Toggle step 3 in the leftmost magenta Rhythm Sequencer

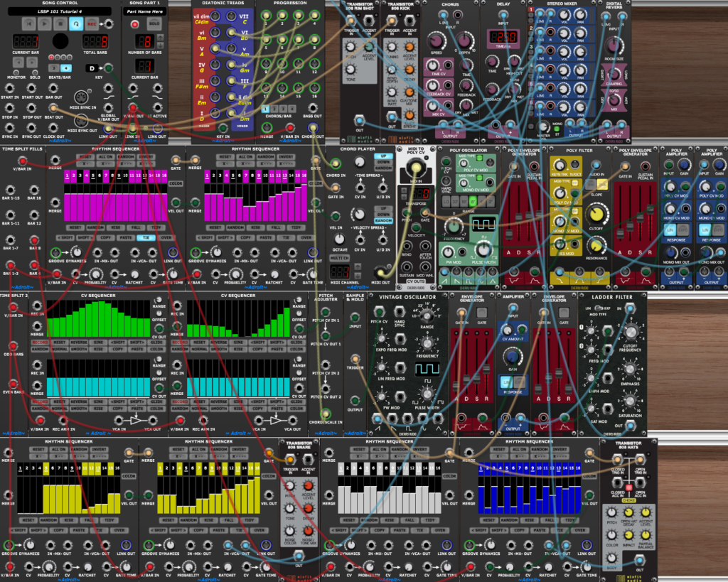[x=80, y=176]
